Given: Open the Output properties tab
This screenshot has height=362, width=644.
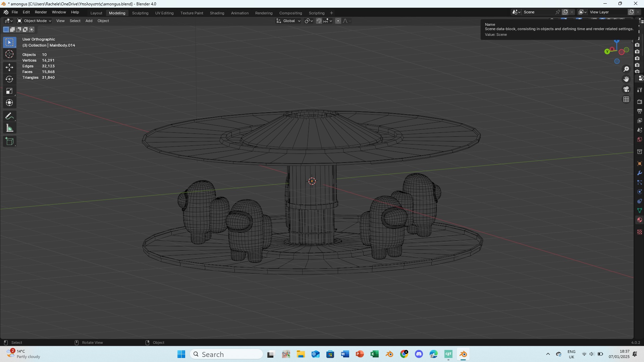Looking at the screenshot, I should 640,111.
